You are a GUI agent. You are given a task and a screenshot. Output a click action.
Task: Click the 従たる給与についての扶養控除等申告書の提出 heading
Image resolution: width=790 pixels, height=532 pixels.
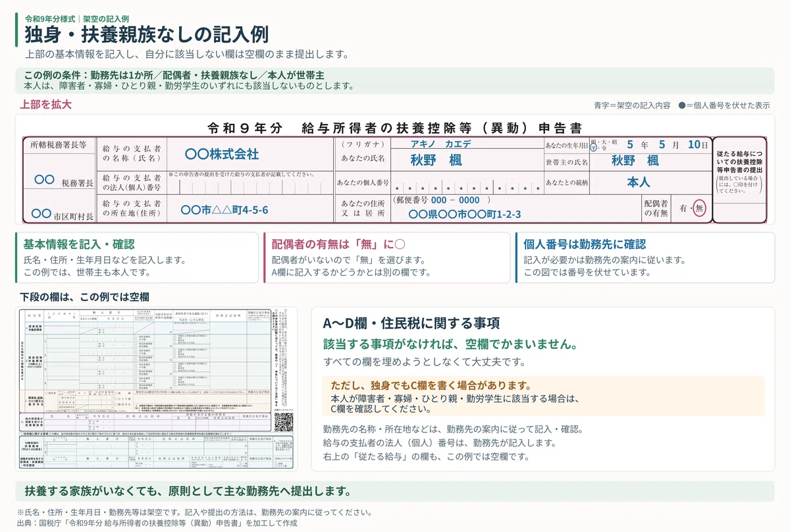pyautogui.click(x=740, y=161)
